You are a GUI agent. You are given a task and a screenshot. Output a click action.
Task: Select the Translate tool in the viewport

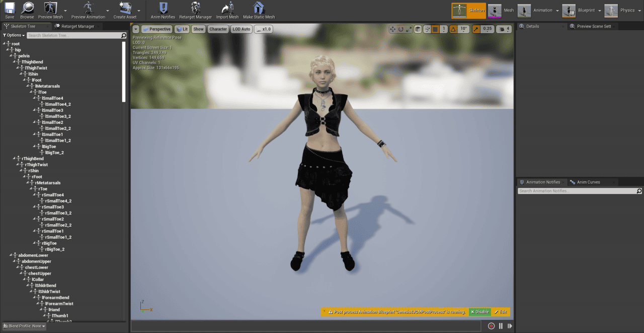coord(393,29)
